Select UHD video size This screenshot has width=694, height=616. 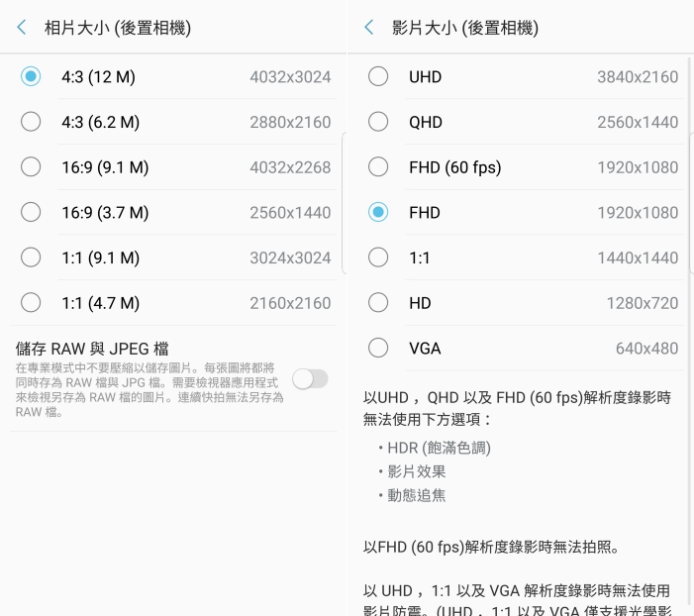coord(378,76)
